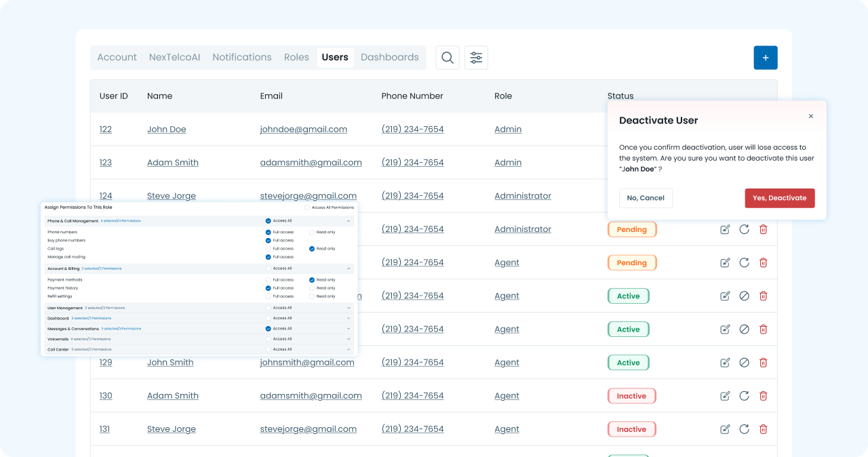Deactivate user 129 with the block icon

[744, 363]
